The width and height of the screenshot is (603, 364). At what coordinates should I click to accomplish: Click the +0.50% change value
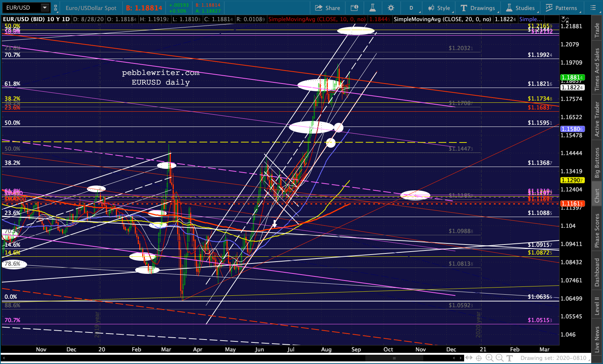179,11
